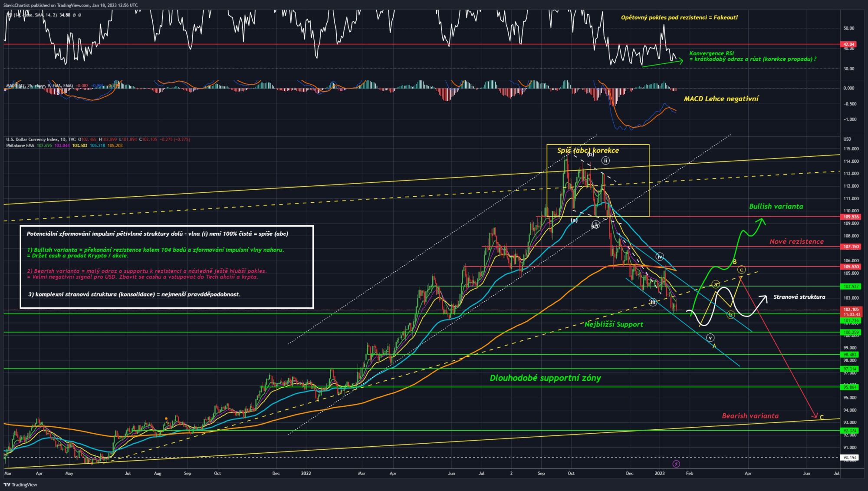Click the '1) Bullish varianta' line in text box
The height and width of the screenshot is (491, 868).
[x=155, y=250]
